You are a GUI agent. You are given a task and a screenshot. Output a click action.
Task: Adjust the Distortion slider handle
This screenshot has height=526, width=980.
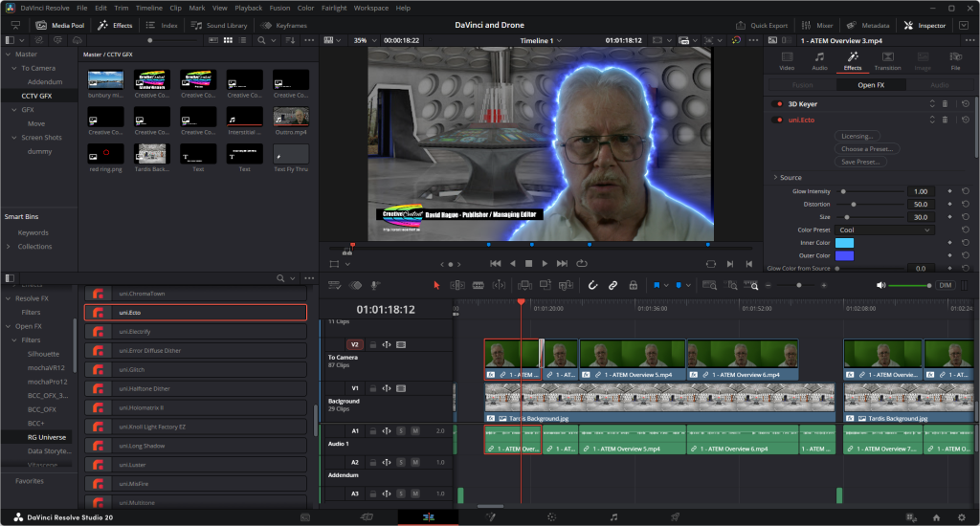[853, 205]
